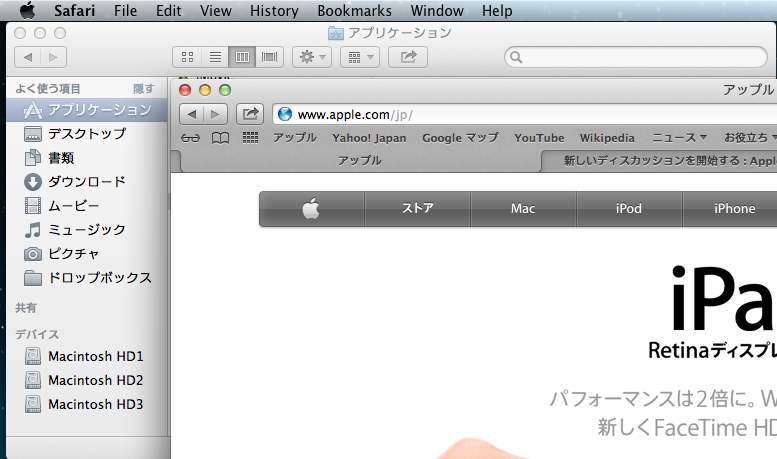Open Bookmarks book icon
The width and height of the screenshot is (777, 459).
point(221,138)
